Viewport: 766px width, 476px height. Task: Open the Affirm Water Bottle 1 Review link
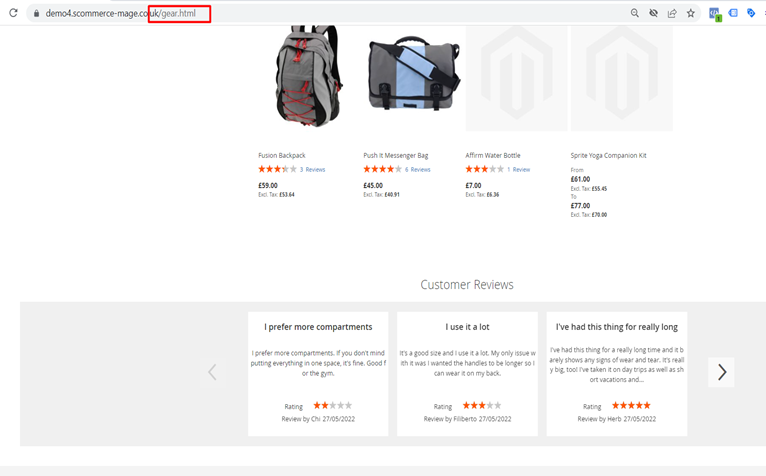[x=519, y=170]
